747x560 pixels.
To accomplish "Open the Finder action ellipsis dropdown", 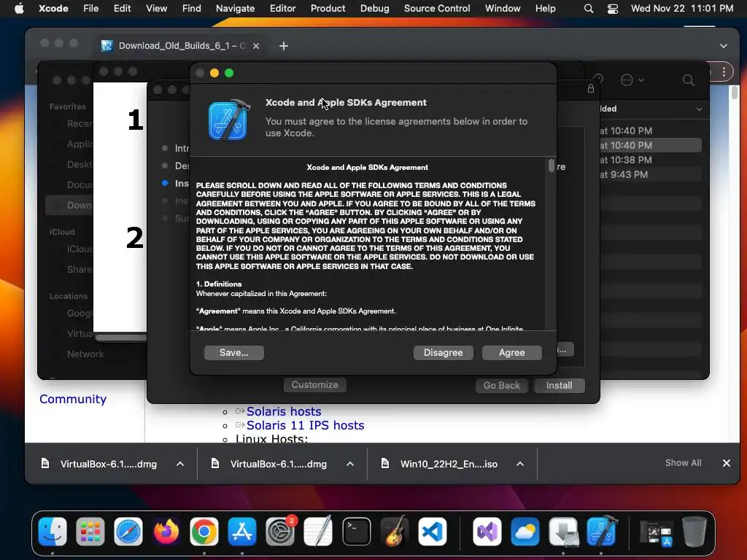I will pos(632,80).
